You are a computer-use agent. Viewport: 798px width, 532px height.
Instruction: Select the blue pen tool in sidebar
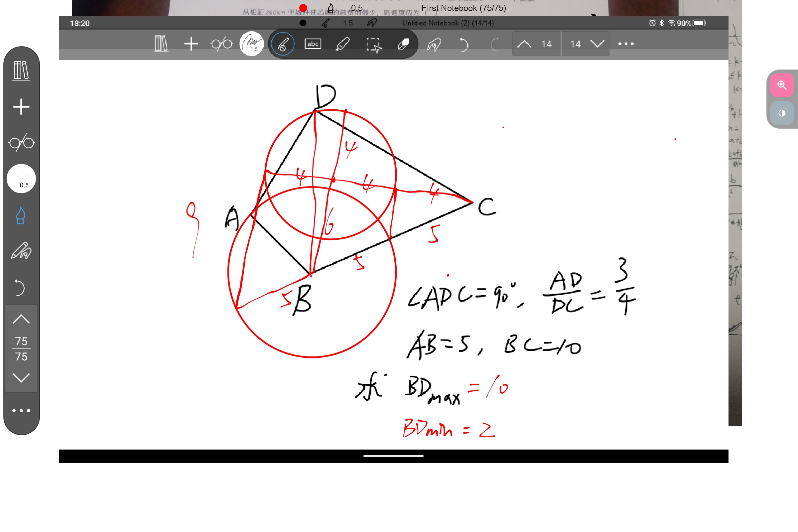(20, 215)
